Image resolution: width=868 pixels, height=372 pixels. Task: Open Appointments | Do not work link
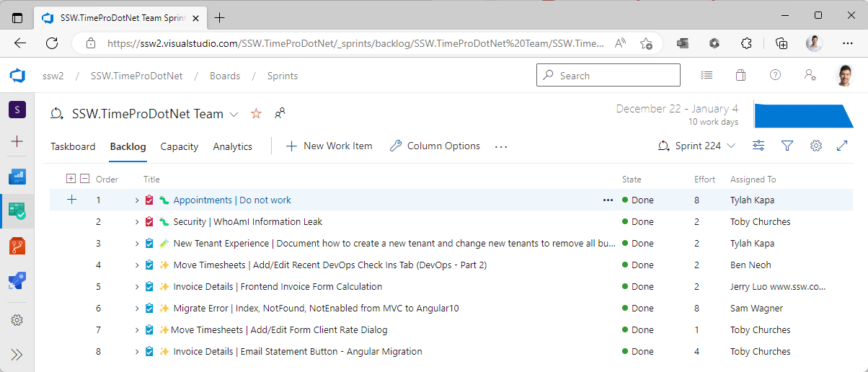point(232,200)
